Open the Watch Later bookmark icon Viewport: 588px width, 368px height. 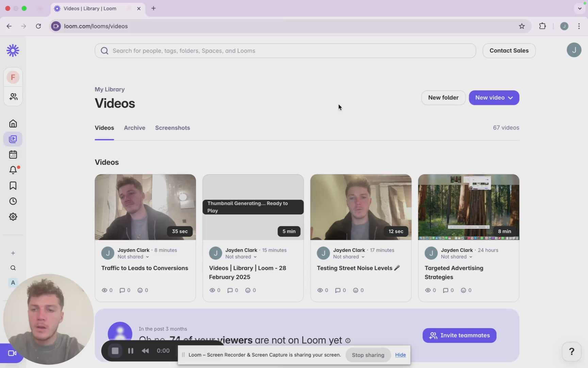(13, 186)
